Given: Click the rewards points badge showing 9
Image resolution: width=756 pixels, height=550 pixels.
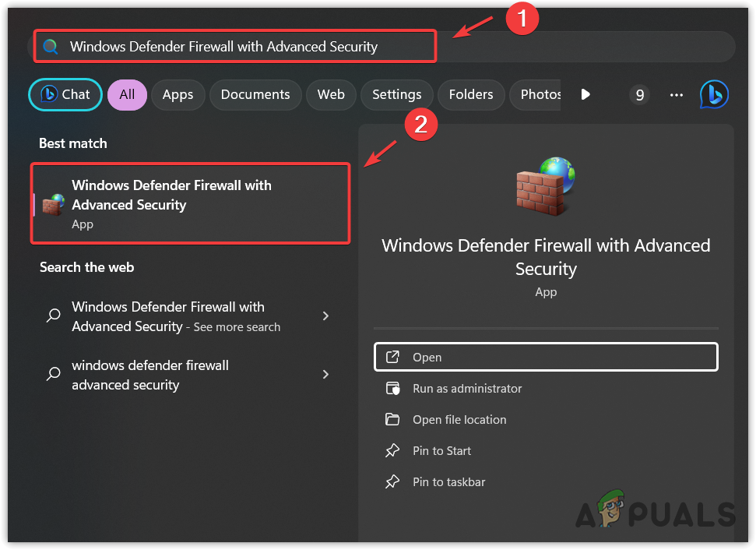Looking at the screenshot, I should [639, 95].
